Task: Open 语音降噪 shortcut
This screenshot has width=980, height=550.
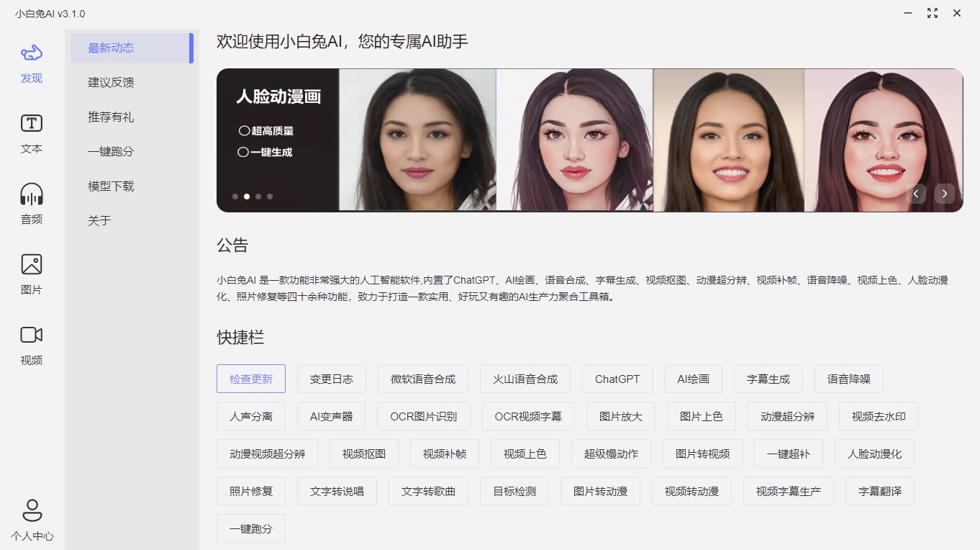Action: click(849, 379)
